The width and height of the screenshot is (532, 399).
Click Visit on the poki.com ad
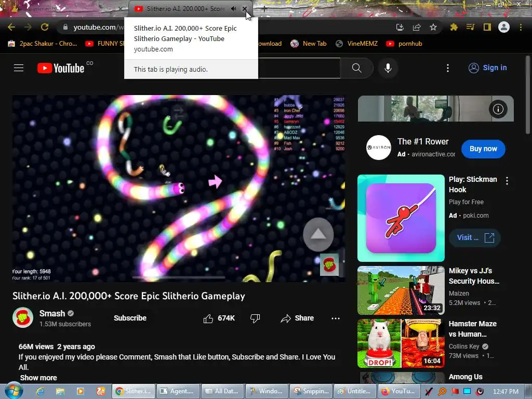[475, 237]
